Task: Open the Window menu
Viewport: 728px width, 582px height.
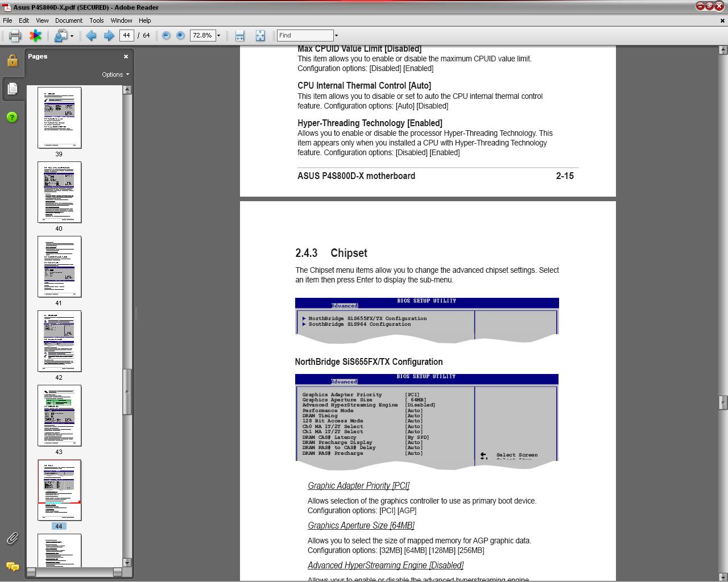Action: pyautogui.click(x=121, y=20)
